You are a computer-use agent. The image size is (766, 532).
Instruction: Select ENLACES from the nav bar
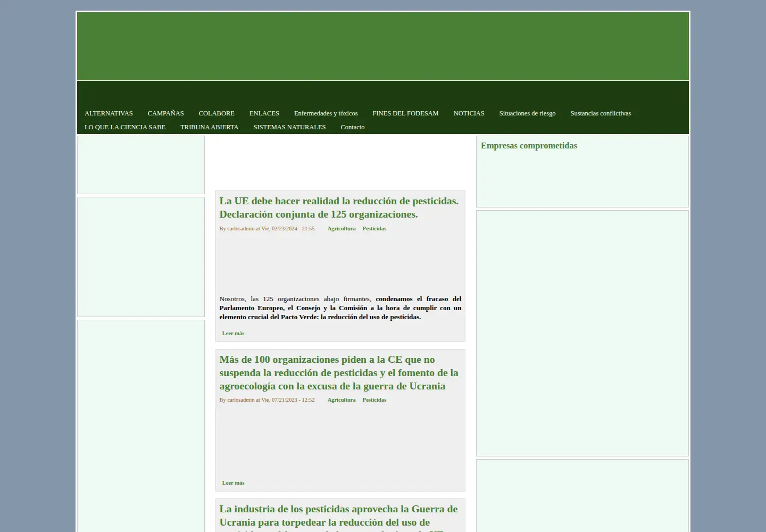[x=264, y=113]
